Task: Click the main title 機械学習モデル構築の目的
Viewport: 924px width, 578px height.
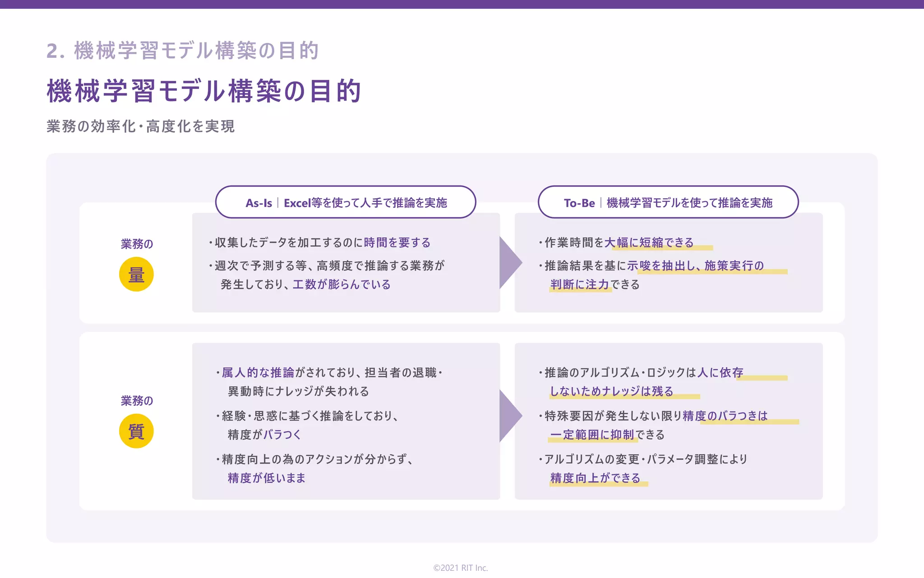Action: pyautogui.click(x=204, y=91)
